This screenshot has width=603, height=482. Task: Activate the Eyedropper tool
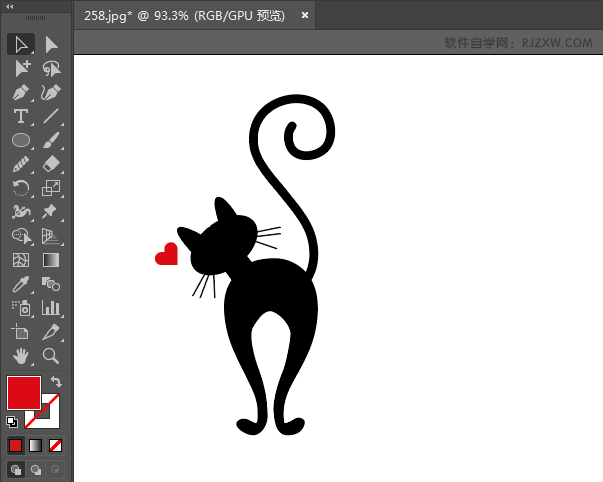pyautogui.click(x=20, y=285)
